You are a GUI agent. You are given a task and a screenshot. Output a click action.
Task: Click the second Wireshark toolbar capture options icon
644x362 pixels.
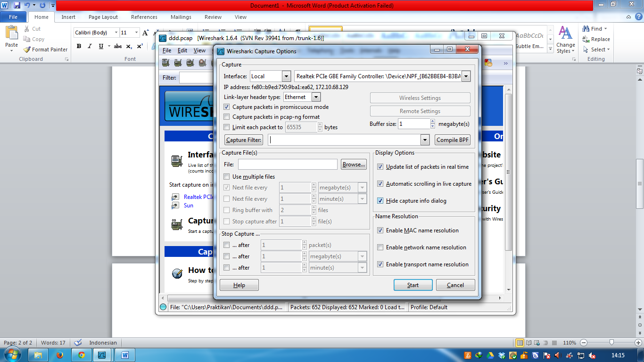tap(178, 62)
